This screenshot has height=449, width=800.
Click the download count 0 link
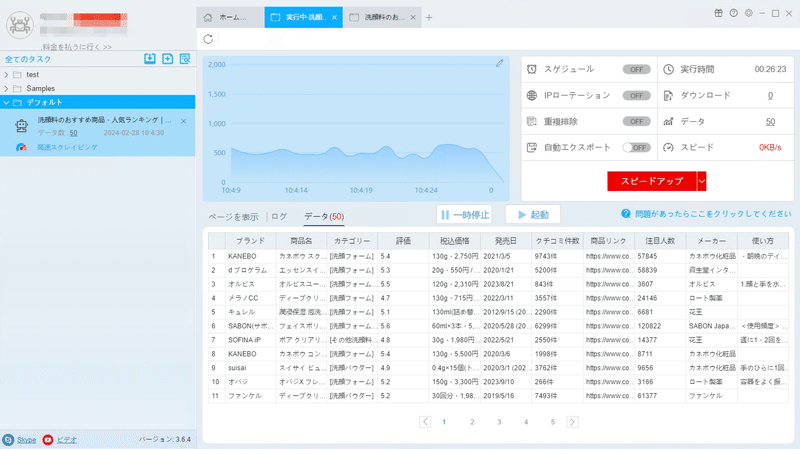click(770, 95)
